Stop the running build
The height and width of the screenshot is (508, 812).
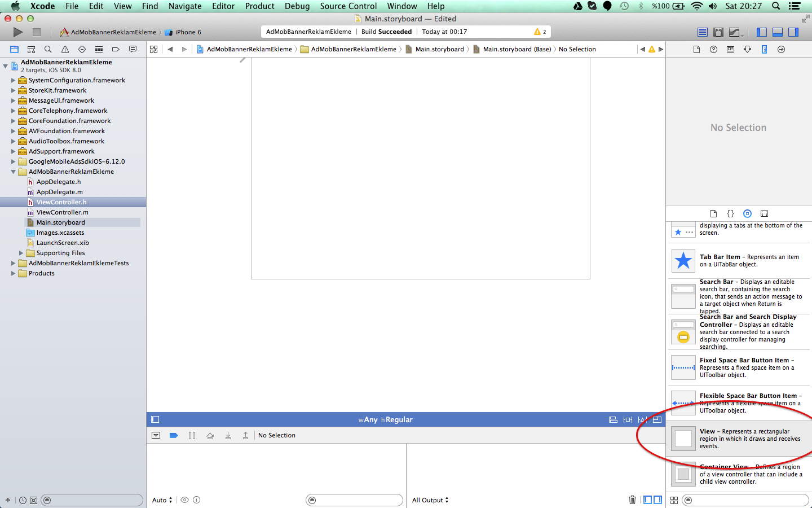point(37,32)
